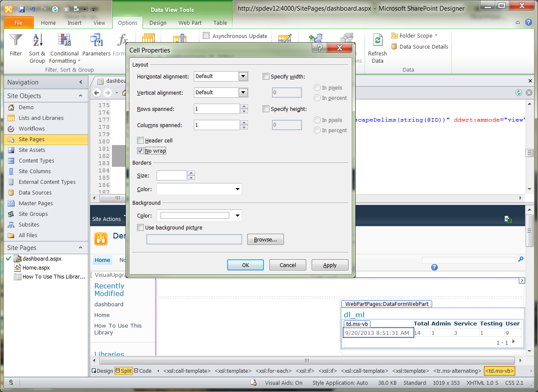Image resolution: width=538 pixels, height=392 pixels.
Task: Open Parameters in the Options ribbon
Action: click(x=96, y=45)
